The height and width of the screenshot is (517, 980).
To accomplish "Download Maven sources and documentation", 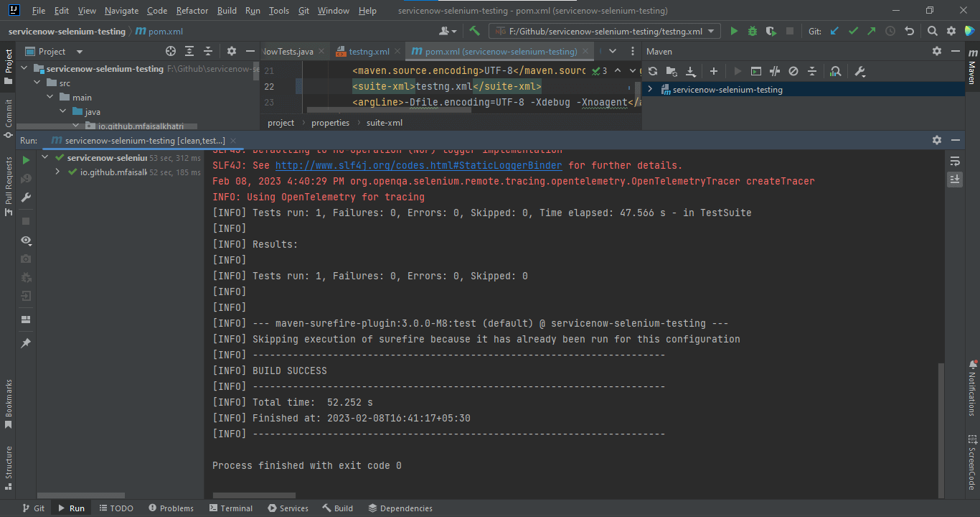I will (x=690, y=70).
